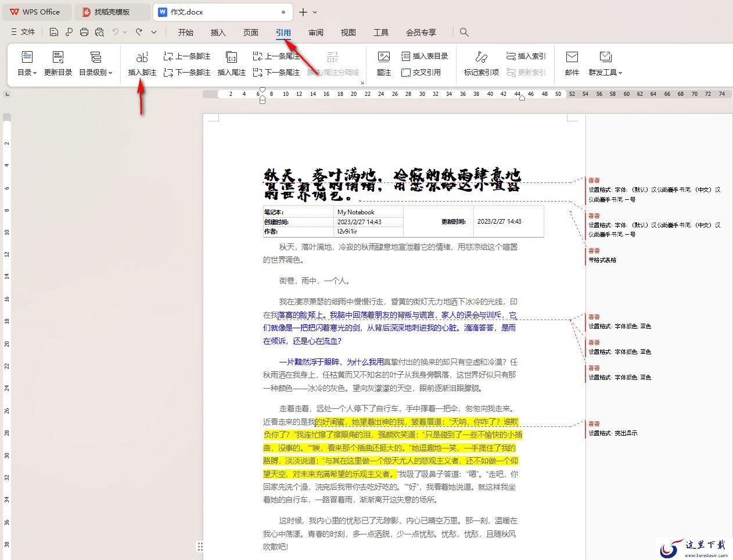Go to 下一条脚注 next footnote
733x560 pixels.
coord(187,73)
